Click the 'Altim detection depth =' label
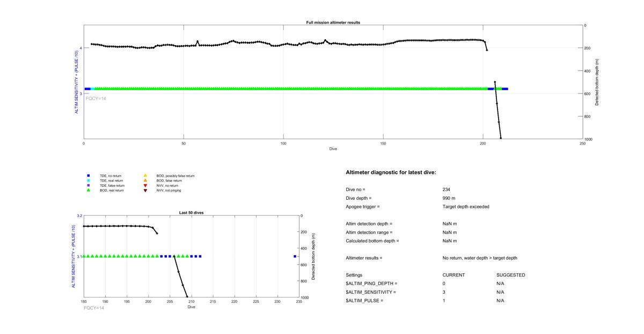The width and height of the screenshot is (644, 334). 369,224
